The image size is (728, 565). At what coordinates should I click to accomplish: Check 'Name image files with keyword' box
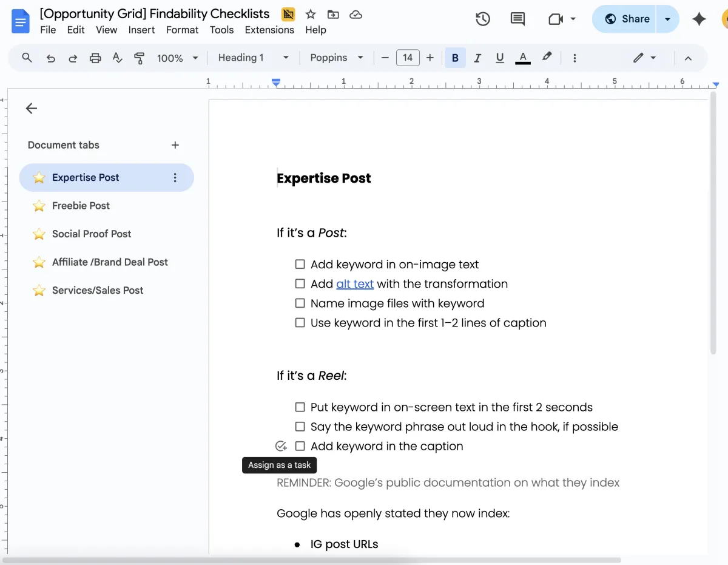(300, 303)
